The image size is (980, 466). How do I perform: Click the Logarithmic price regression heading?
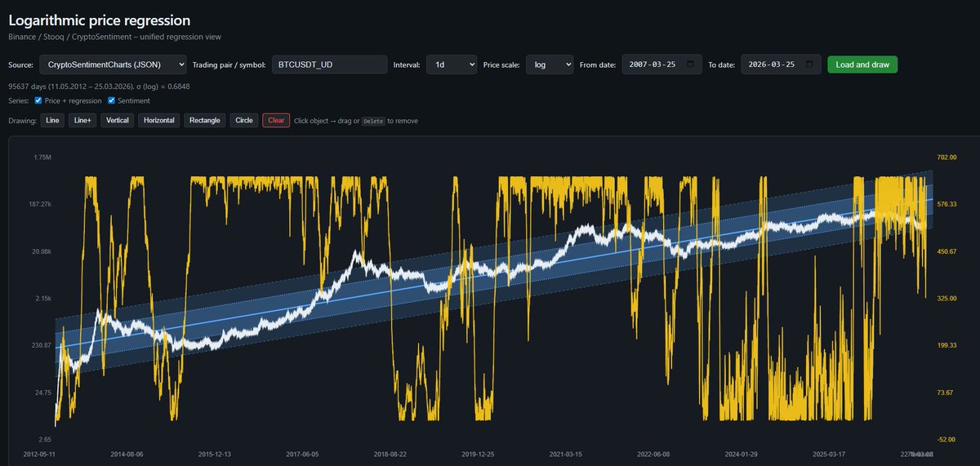click(100, 20)
